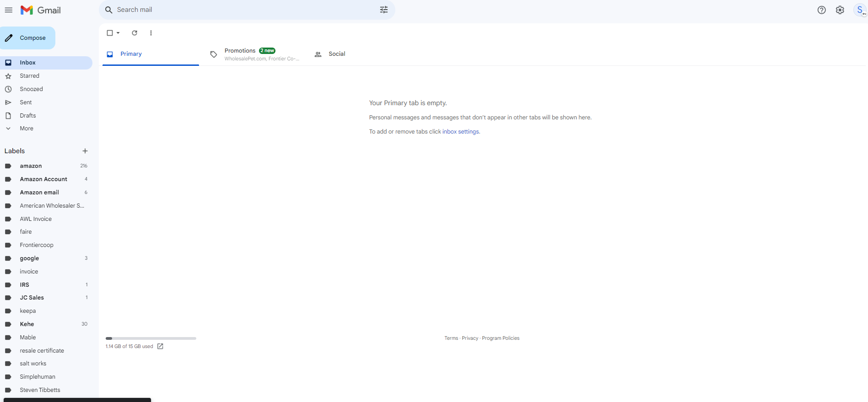Click label icon beside faire
Image resolution: width=868 pixels, height=402 pixels.
(x=8, y=232)
